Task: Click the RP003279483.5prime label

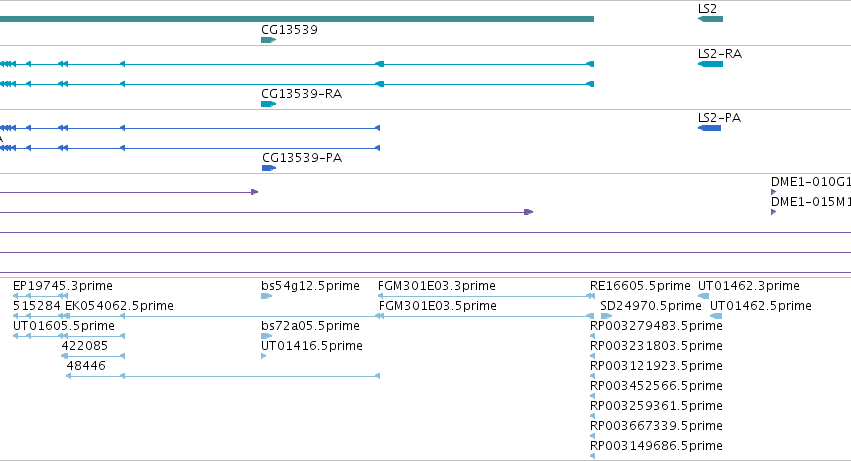Action: tap(656, 326)
